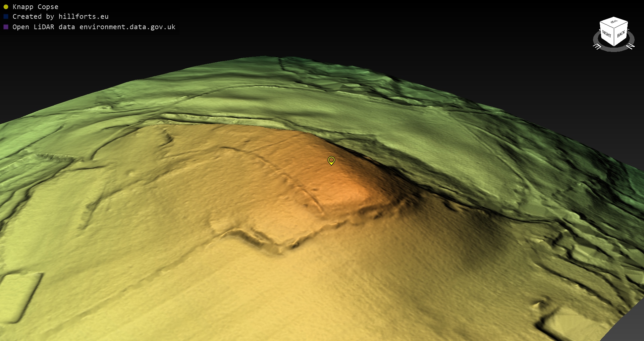Select the BACK face of the view cube
Viewport: 644px width, 341px height.
[621, 34]
